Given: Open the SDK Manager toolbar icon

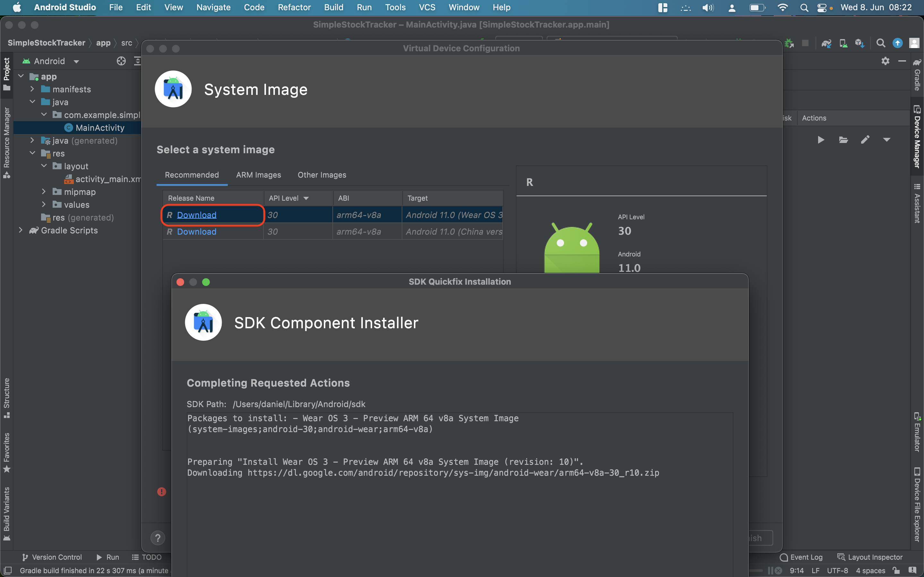Looking at the screenshot, I should 860,43.
